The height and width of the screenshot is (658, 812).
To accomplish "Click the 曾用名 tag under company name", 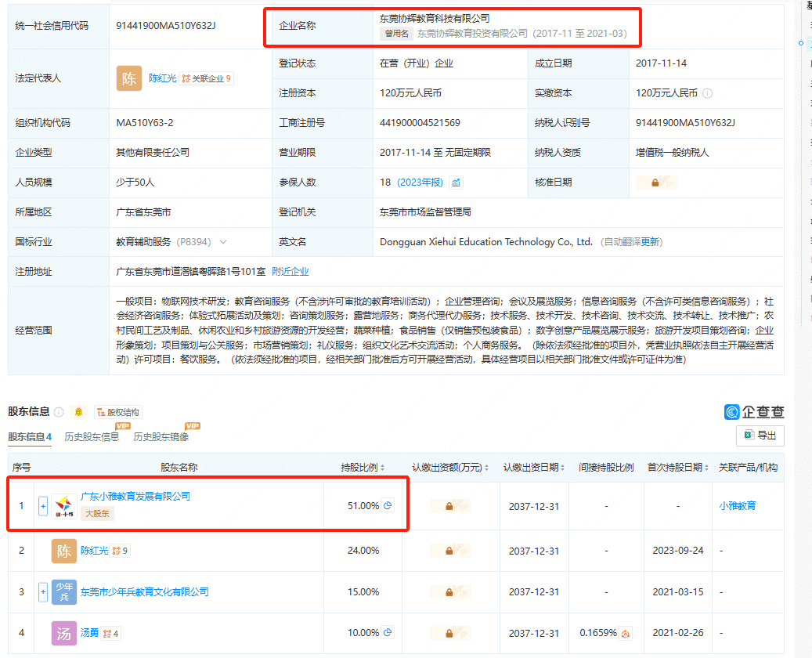I will pos(397,34).
